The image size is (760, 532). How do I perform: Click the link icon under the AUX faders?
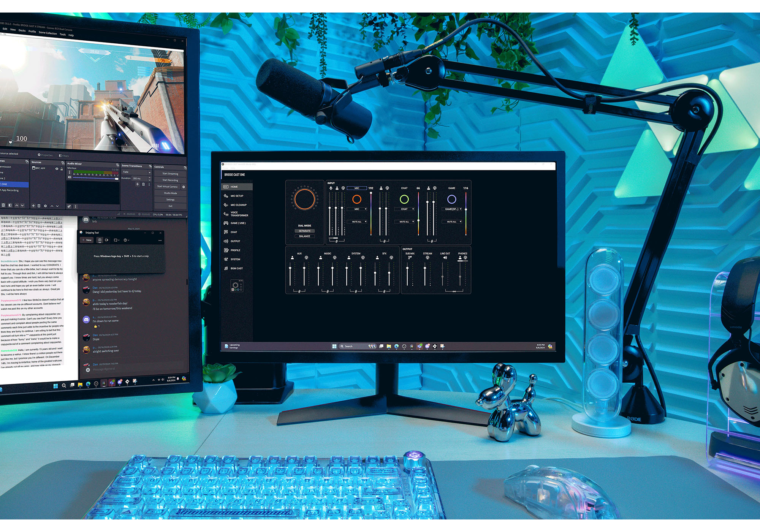299,291
